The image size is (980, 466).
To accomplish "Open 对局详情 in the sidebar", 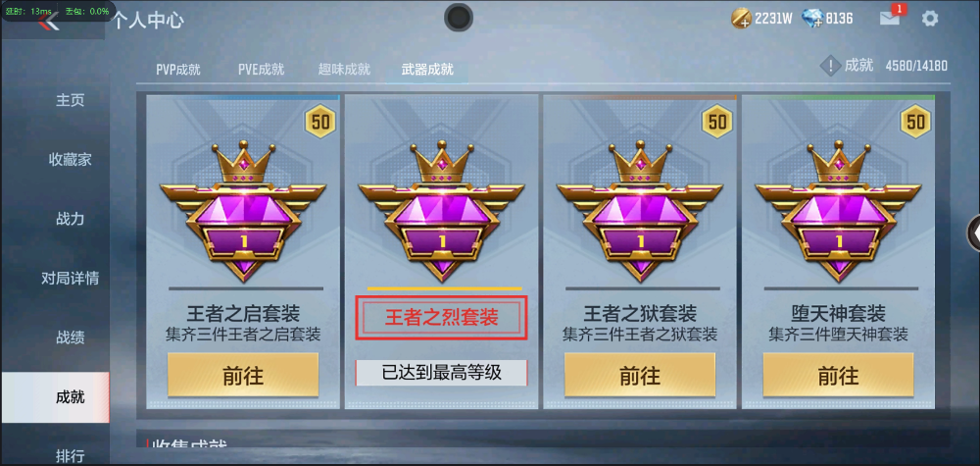I will click(x=70, y=279).
